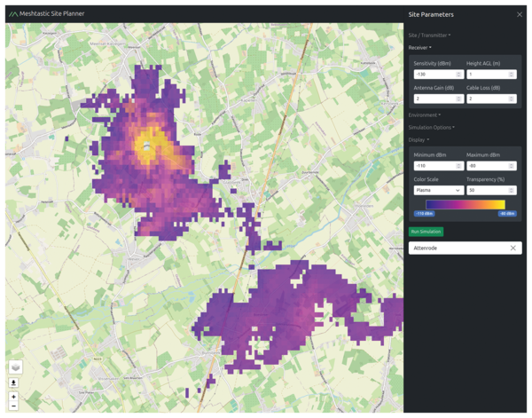
Task: Click the Plasma color gradient bar
Action: 465,204
